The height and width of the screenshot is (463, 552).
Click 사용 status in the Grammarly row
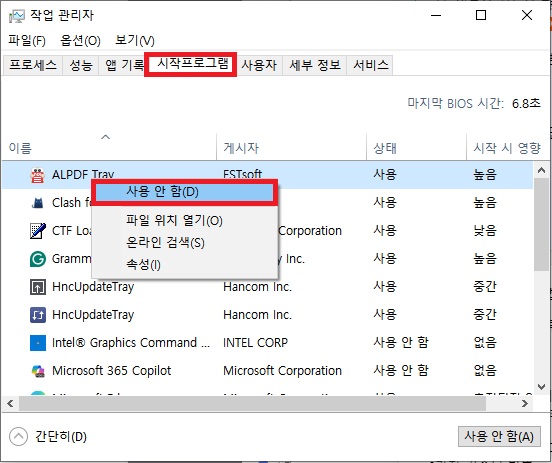click(385, 259)
